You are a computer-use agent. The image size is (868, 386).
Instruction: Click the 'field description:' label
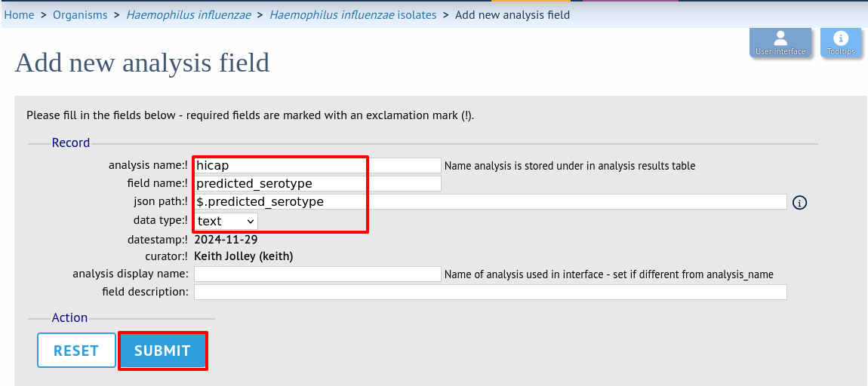[145, 292]
